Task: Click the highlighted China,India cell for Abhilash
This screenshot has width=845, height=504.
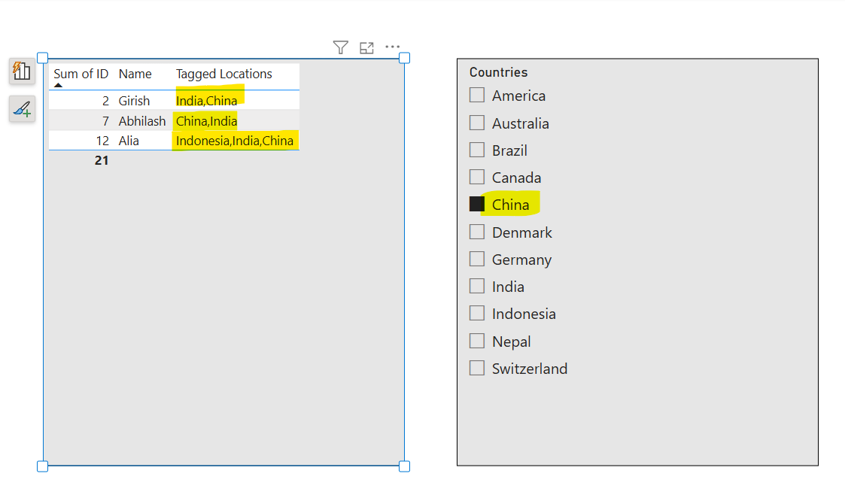Action: tap(206, 120)
